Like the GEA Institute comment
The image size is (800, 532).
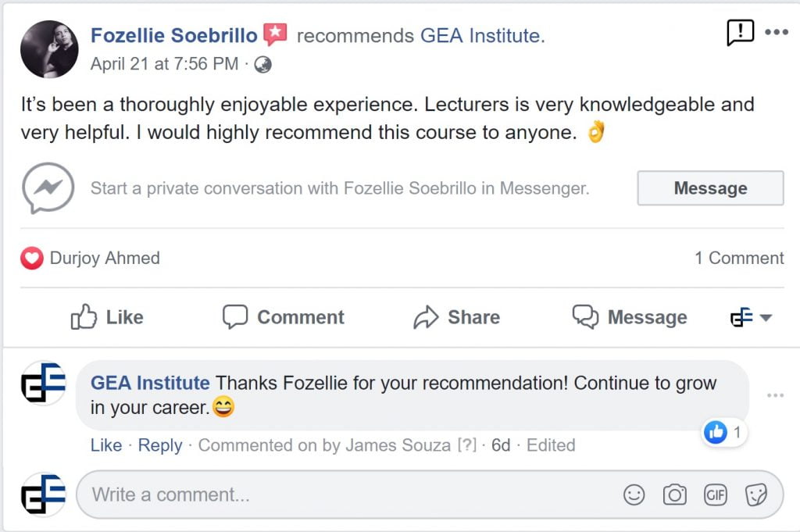pyautogui.click(x=106, y=445)
